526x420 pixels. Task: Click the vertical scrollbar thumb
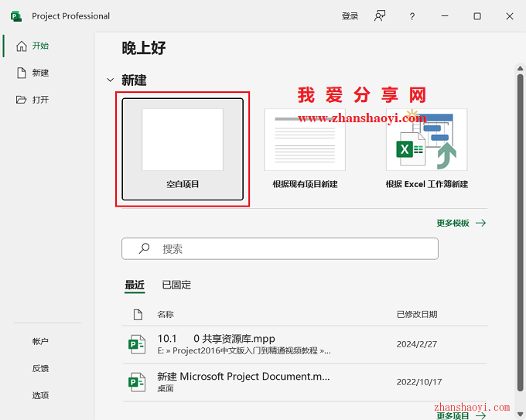coord(521,233)
